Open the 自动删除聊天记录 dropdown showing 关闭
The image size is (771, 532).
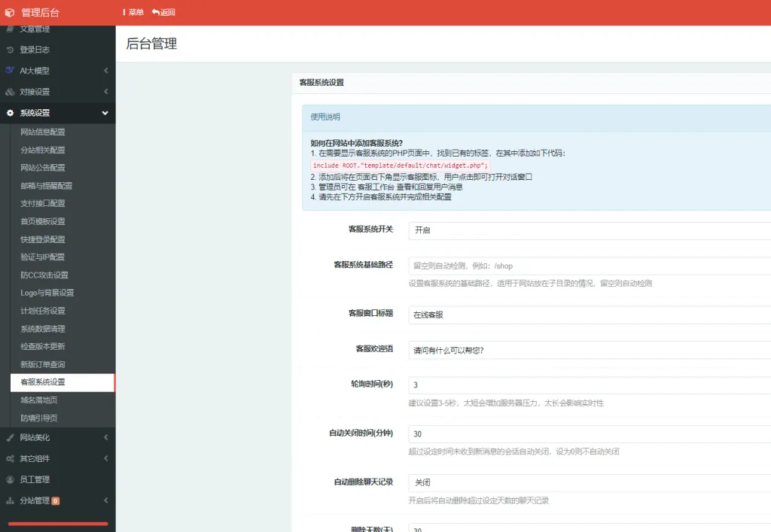point(590,483)
